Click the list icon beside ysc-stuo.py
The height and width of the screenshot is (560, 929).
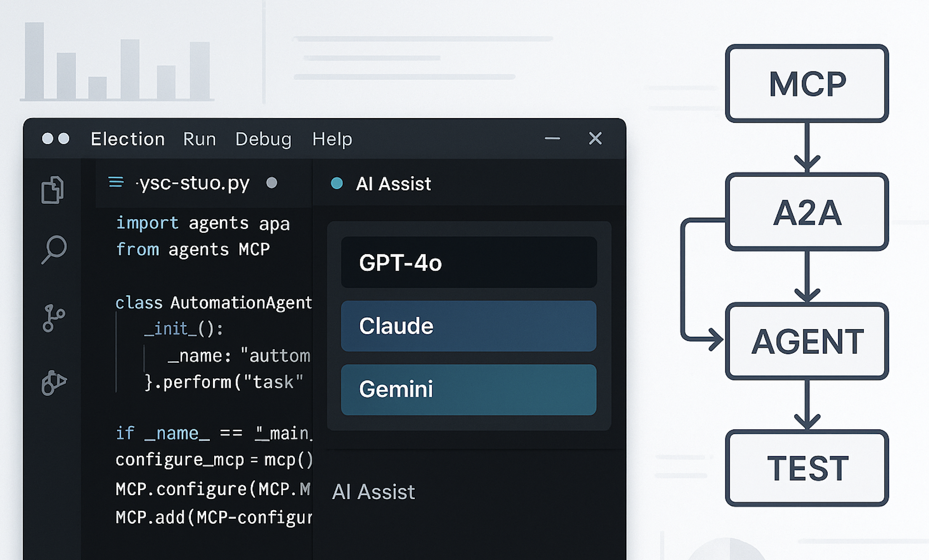tap(116, 182)
